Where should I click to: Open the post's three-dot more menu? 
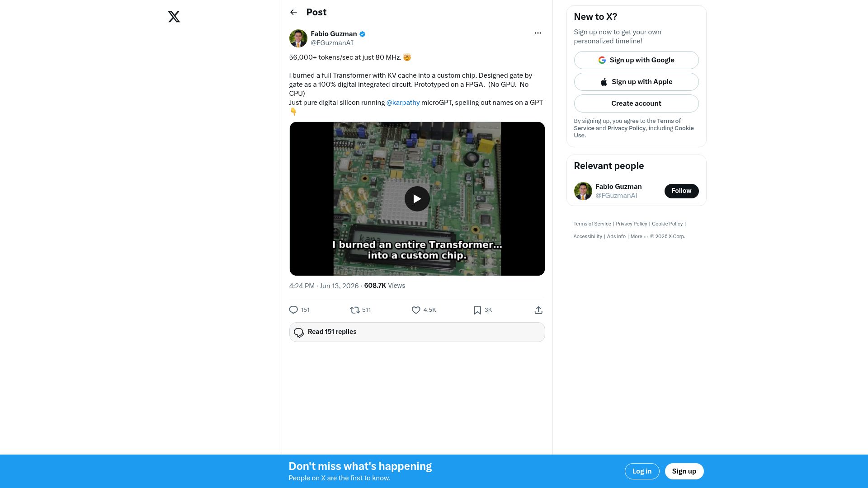(538, 33)
